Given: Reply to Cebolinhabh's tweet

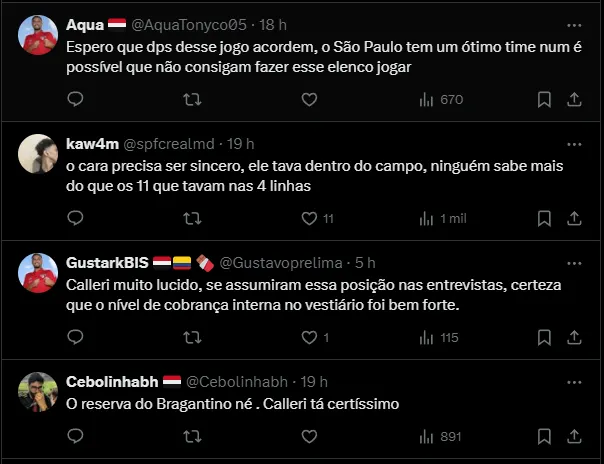Looking at the screenshot, I should tap(75, 436).
